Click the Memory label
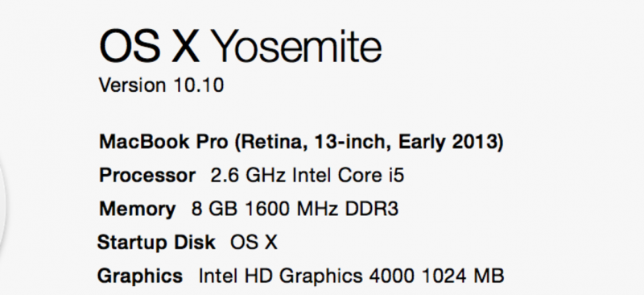Image resolution: width=644 pixels, height=295 pixels. pyautogui.click(x=137, y=210)
